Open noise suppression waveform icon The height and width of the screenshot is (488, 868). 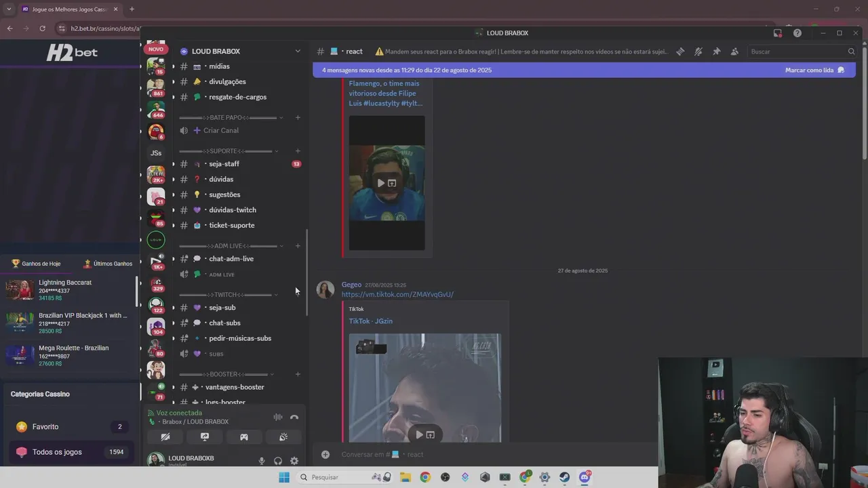[x=278, y=418]
